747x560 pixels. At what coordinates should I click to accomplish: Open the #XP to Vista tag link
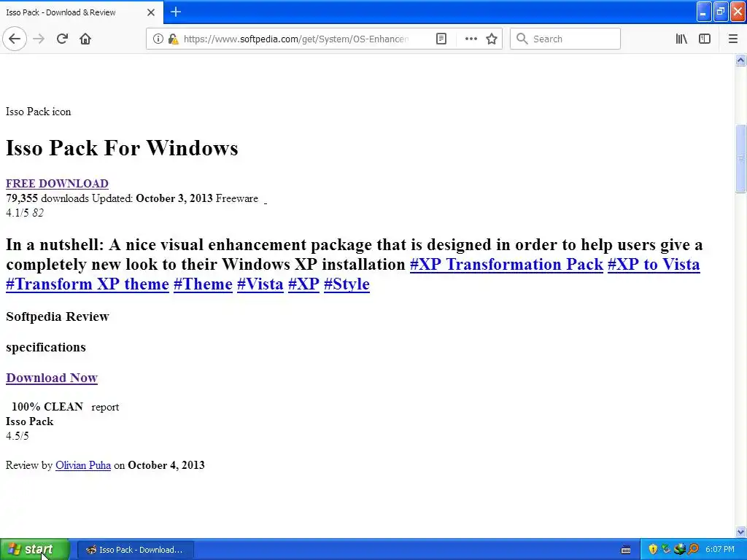654,264
